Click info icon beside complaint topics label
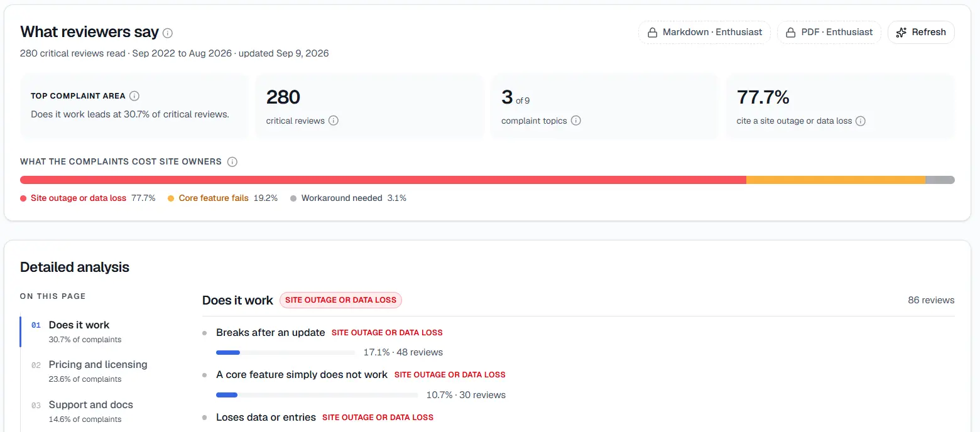 576,121
